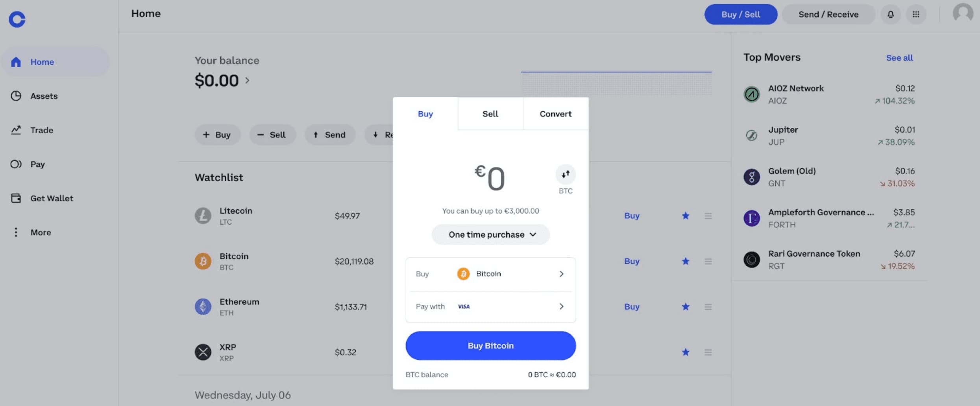The image size is (980, 406).
Task: Click the Bitcoin row reorder handle
Action: [708, 261]
